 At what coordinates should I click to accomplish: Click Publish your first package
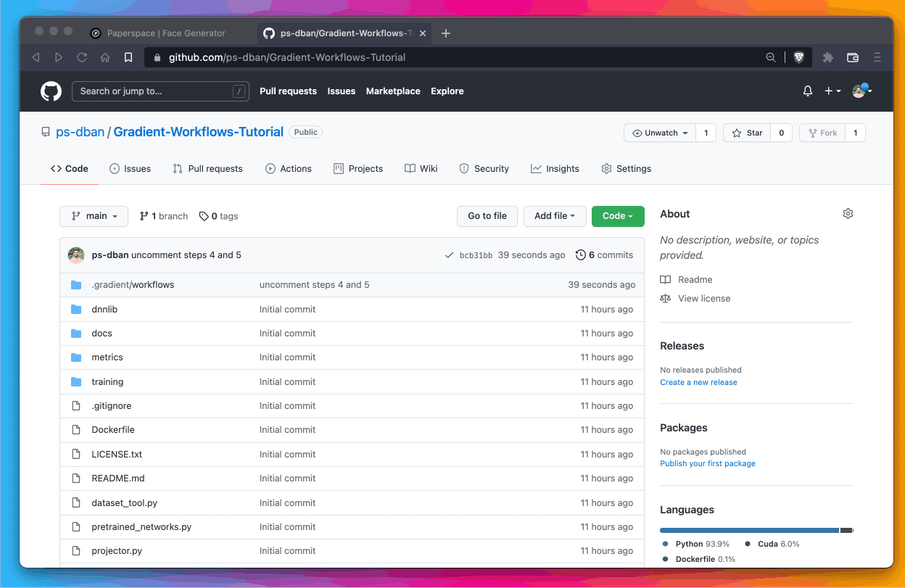(708, 464)
